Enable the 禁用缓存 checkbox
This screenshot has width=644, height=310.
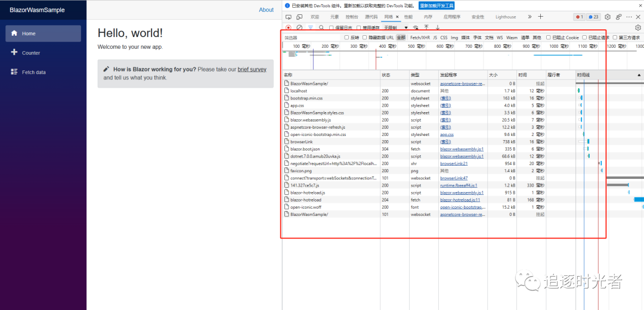point(358,27)
